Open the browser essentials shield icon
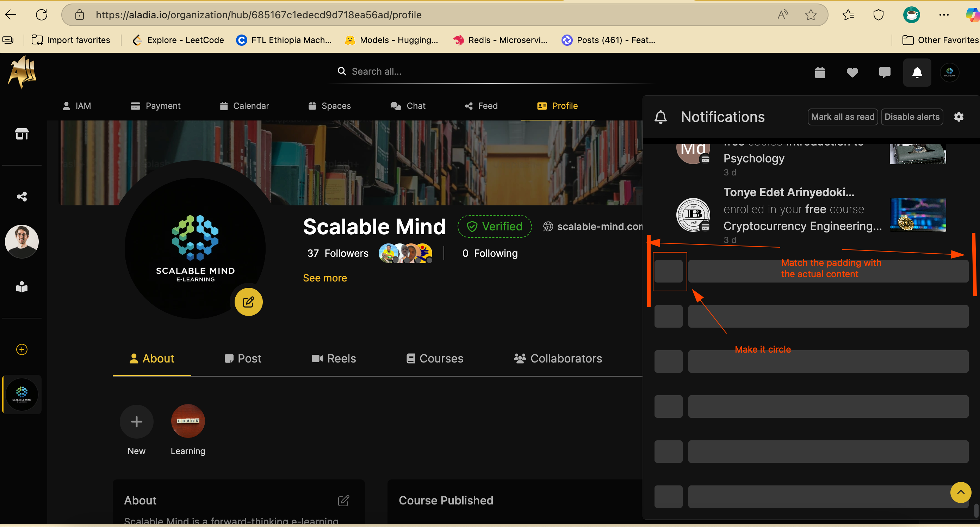Screen dimensions: 980x527 pyautogui.click(x=879, y=15)
